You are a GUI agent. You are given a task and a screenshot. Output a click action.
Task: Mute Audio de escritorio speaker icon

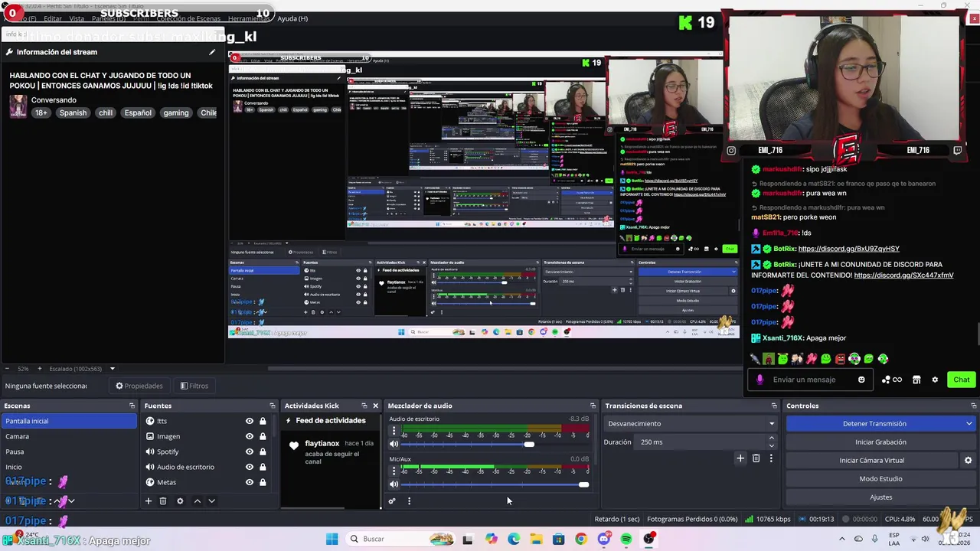click(394, 444)
